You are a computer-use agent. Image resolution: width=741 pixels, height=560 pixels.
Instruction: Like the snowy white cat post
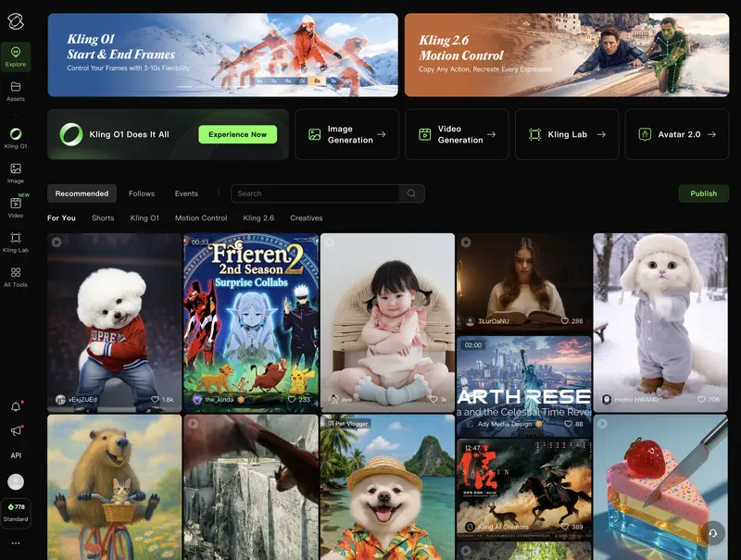click(x=700, y=399)
